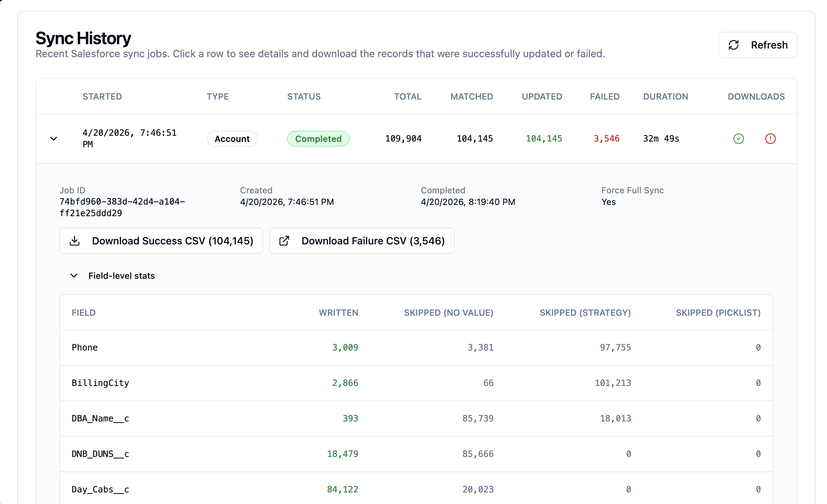Click the red failure download alert icon
The image size is (827, 504).
tap(770, 139)
